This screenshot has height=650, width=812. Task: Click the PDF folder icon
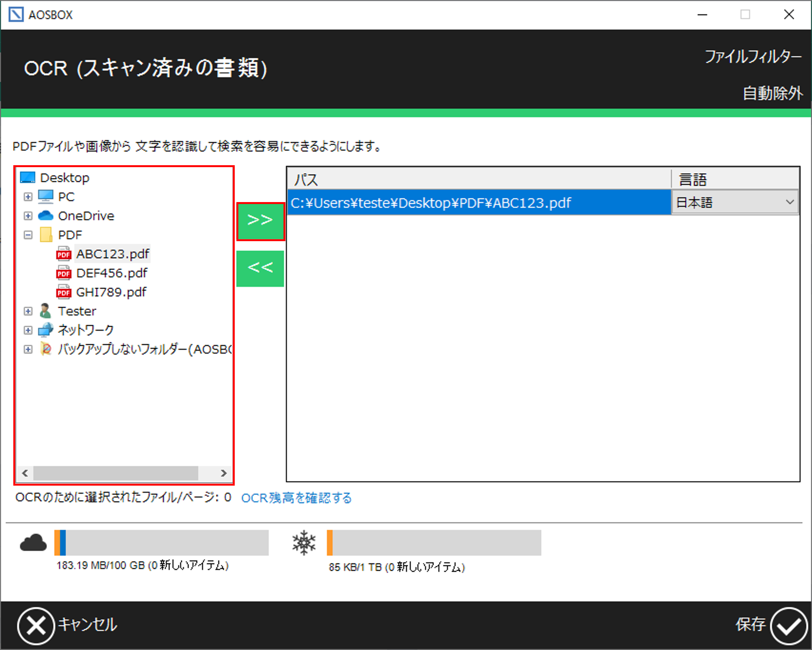click(x=46, y=234)
